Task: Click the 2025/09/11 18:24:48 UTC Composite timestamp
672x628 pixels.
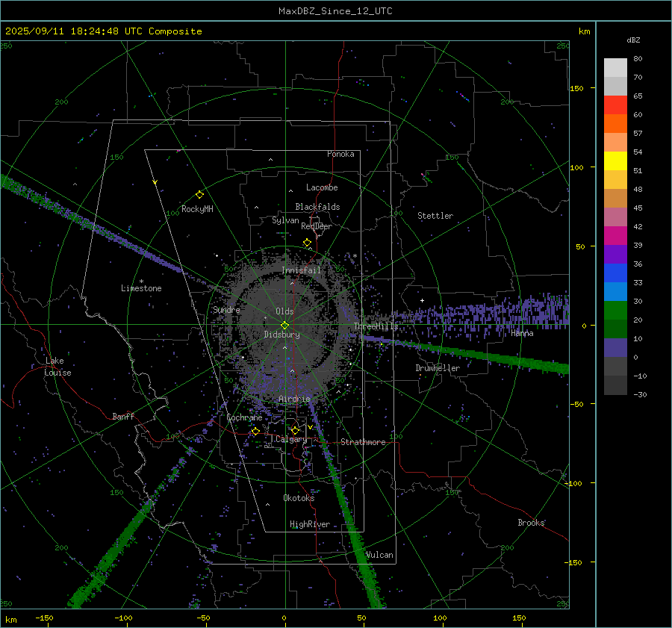Action: pos(103,31)
